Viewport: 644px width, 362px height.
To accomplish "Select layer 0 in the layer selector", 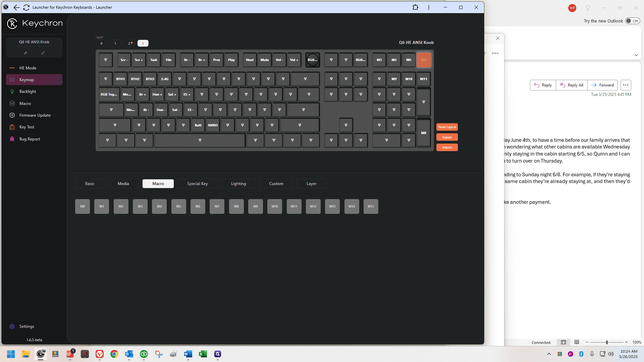I will tap(101, 43).
